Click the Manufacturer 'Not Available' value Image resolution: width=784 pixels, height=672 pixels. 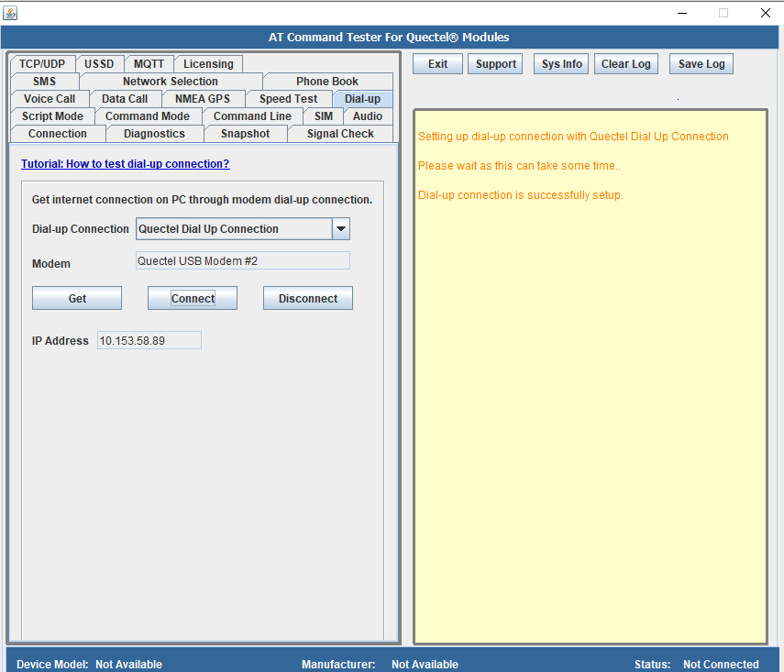pos(425,665)
